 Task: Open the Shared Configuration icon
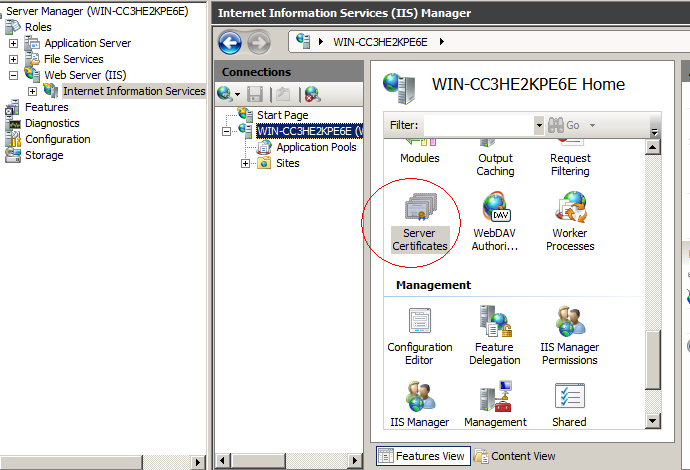(569, 404)
